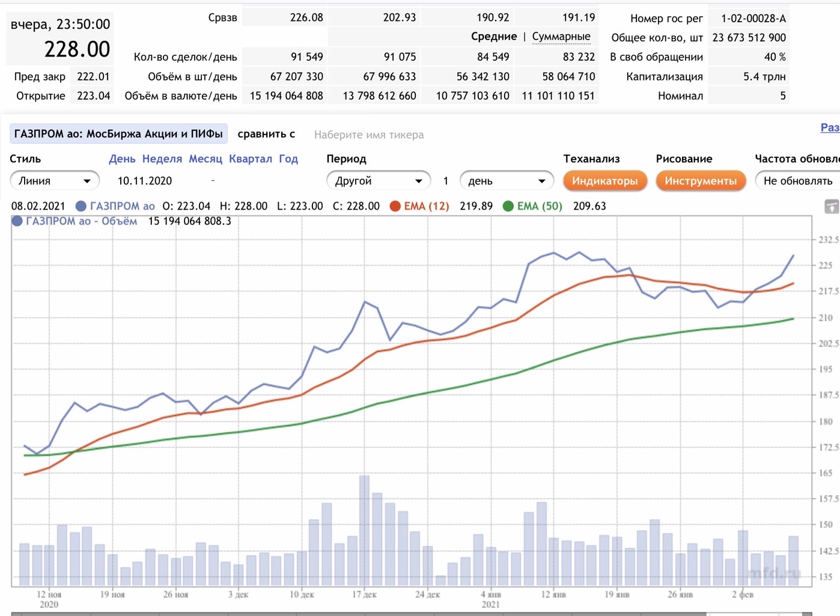
Task: Open the Индикаторы button
Action: pos(605,181)
